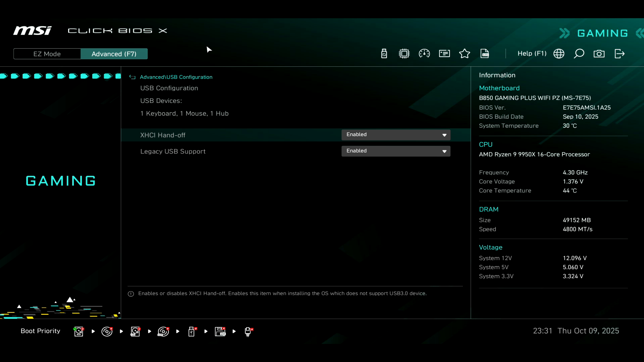Click the XHCI Hand-off dropdown arrow

[x=444, y=135]
